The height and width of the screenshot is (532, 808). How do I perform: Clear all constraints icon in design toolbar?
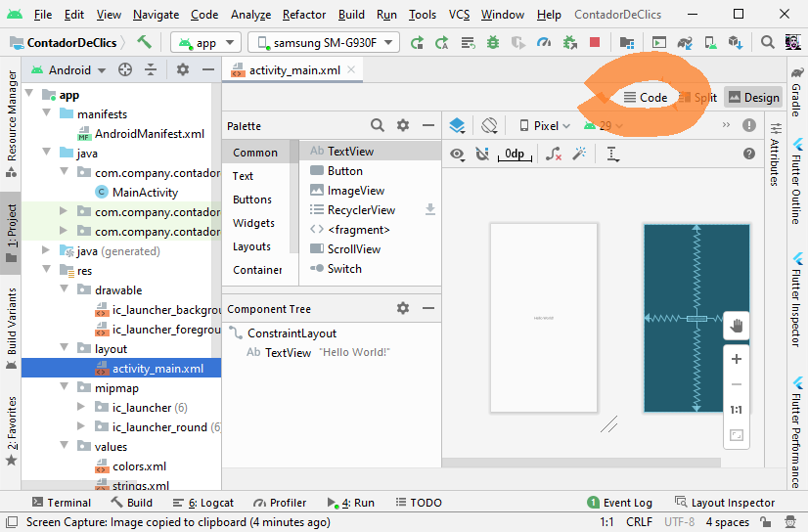click(554, 154)
